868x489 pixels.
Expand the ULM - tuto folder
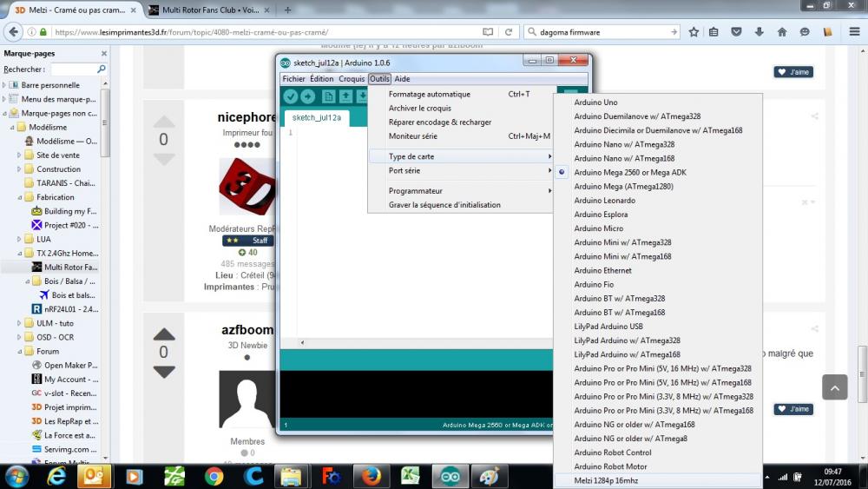(x=19, y=323)
